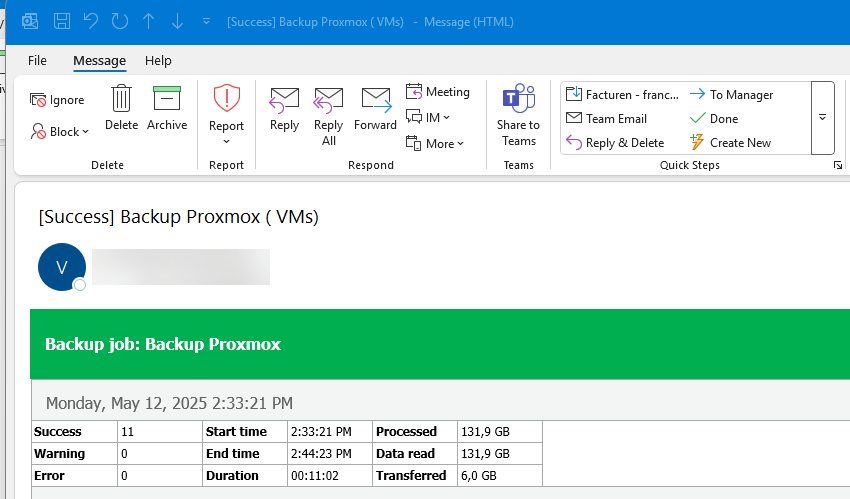
Task: Click the Transferred value 6,0 GB
Action: pos(479,476)
